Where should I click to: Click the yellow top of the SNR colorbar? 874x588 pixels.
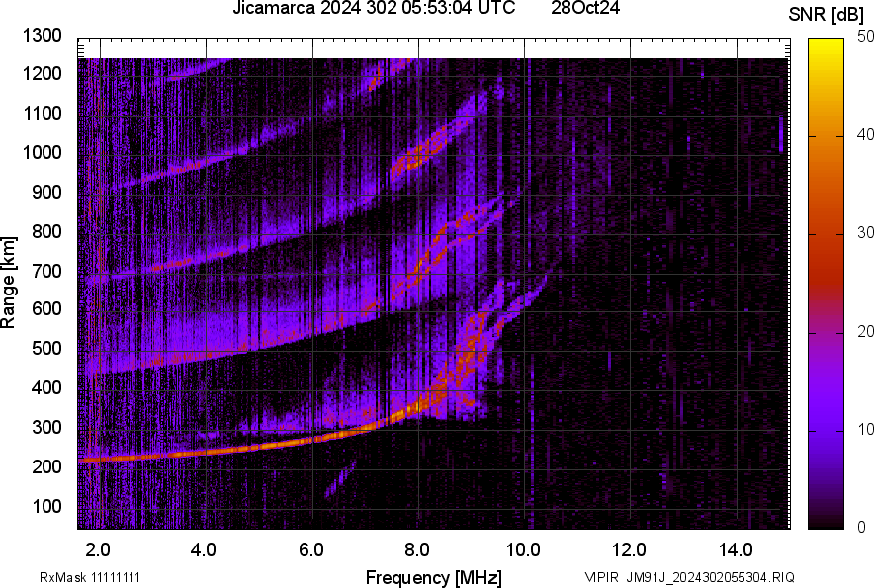pos(827,47)
